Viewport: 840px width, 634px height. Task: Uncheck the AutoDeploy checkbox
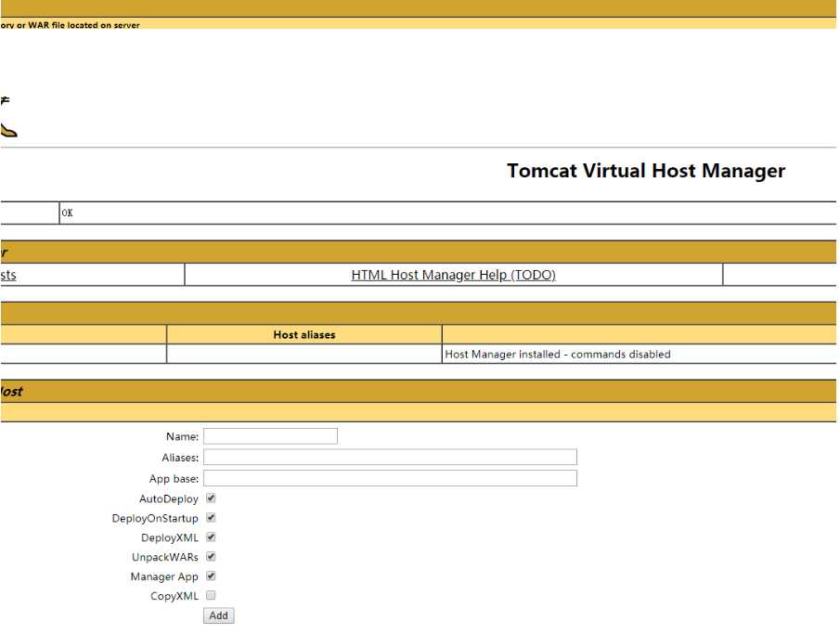pyautogui.click(x=211, y=498)
